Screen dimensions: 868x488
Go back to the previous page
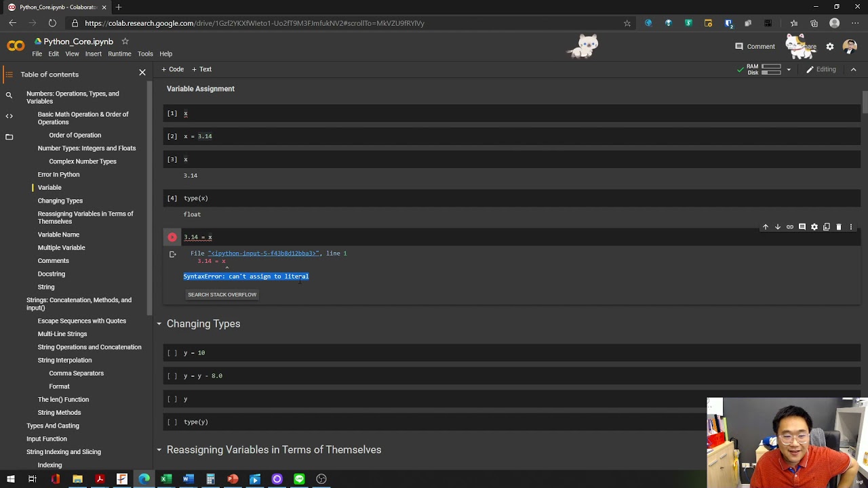[12, 23]
